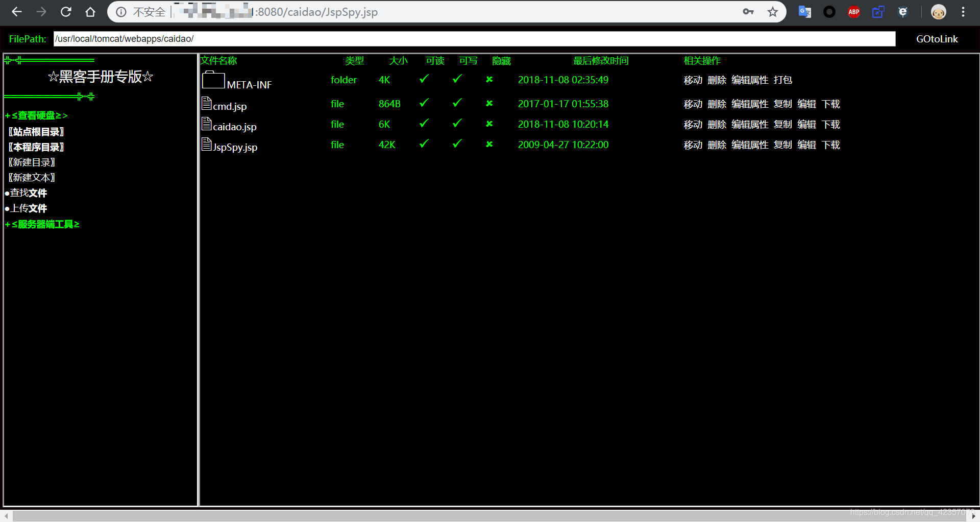Click 删除 for META-INF
980x522 pixels.
coord(717,80)
